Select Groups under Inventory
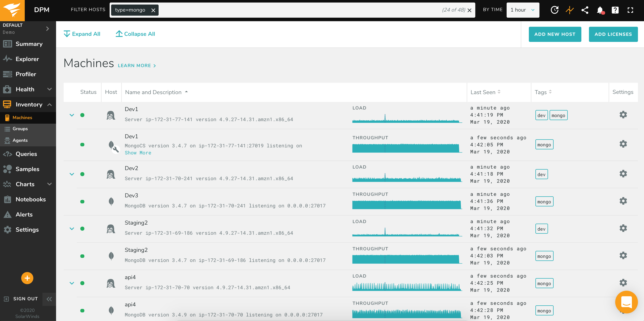Screen dimensions: 644x321 [20, 129]
